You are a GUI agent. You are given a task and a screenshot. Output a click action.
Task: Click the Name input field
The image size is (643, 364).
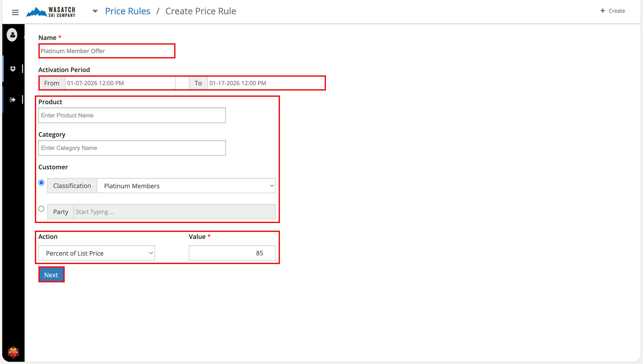coord(107,51)
